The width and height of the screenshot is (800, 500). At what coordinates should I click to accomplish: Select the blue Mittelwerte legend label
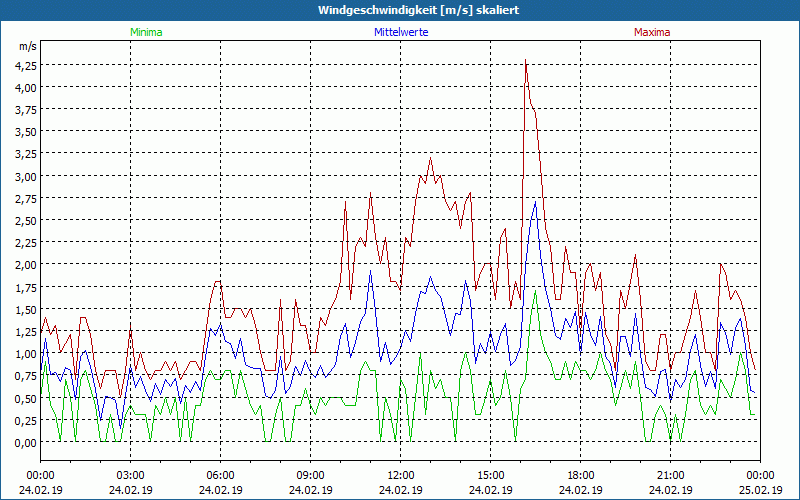[401, 32]
